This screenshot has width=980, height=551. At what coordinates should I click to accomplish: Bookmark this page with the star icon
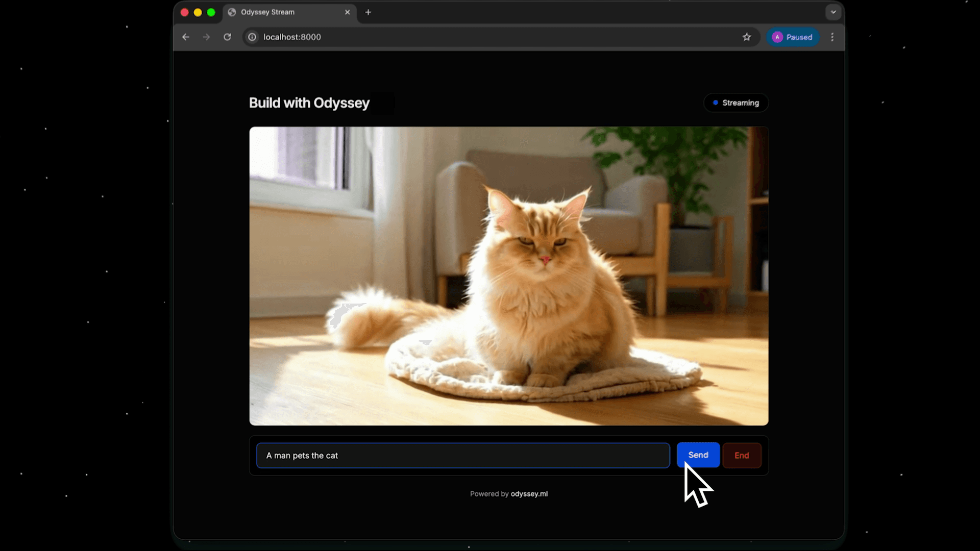[x=747, y=37]
